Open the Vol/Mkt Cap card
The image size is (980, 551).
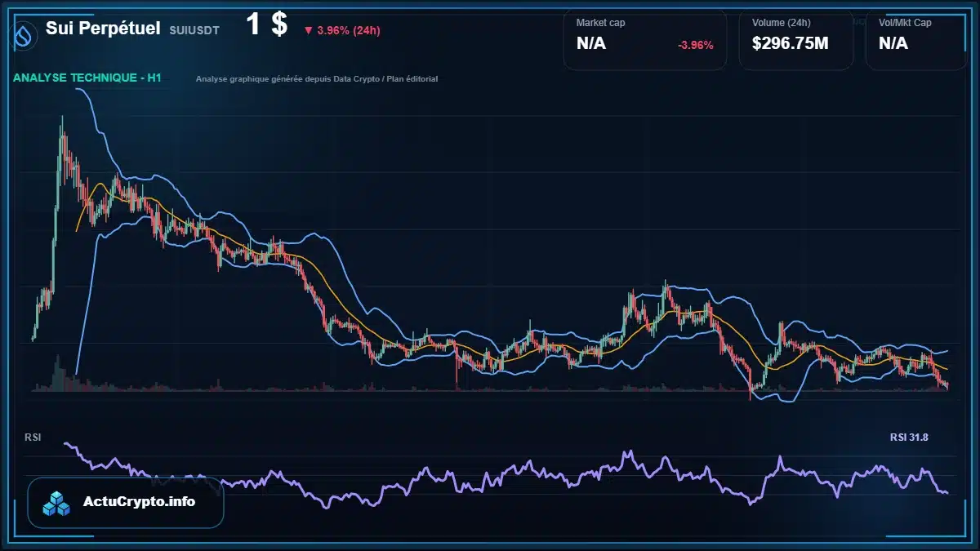pos(915,39)
